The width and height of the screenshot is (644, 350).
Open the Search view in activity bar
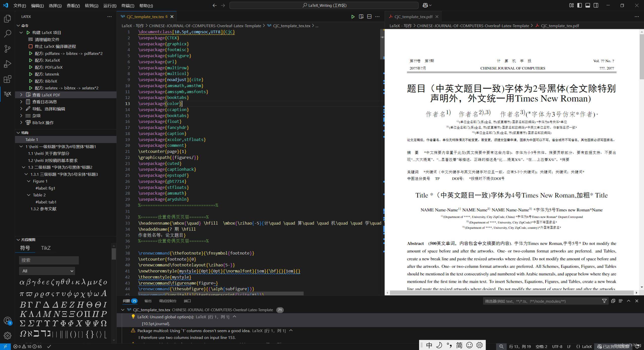click(x=8, y=33)
